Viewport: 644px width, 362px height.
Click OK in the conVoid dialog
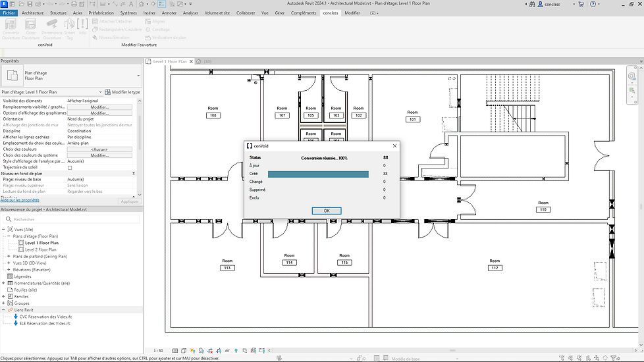pos(327,211)
